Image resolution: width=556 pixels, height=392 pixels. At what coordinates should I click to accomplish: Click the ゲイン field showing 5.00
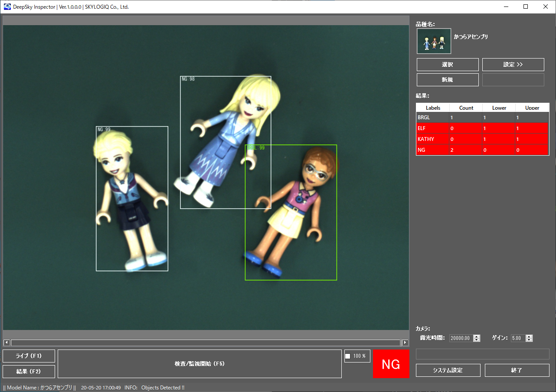coord(518,338)
